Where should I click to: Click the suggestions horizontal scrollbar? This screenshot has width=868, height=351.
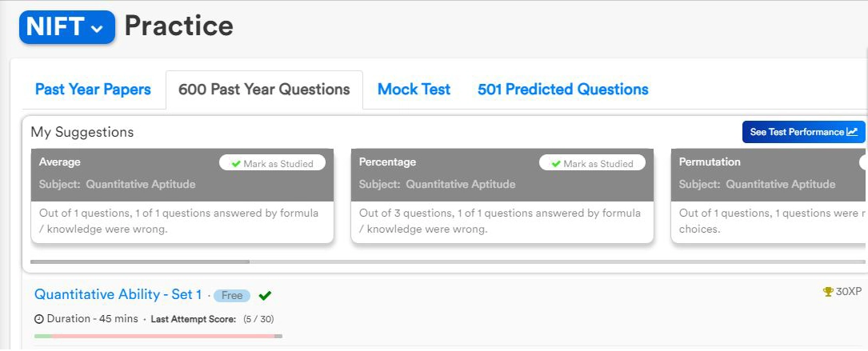(x=140, y=261)
